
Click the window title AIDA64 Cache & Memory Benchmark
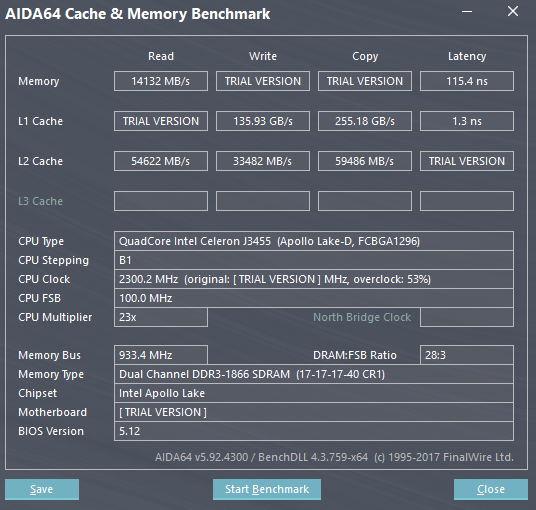click(137, 14)
